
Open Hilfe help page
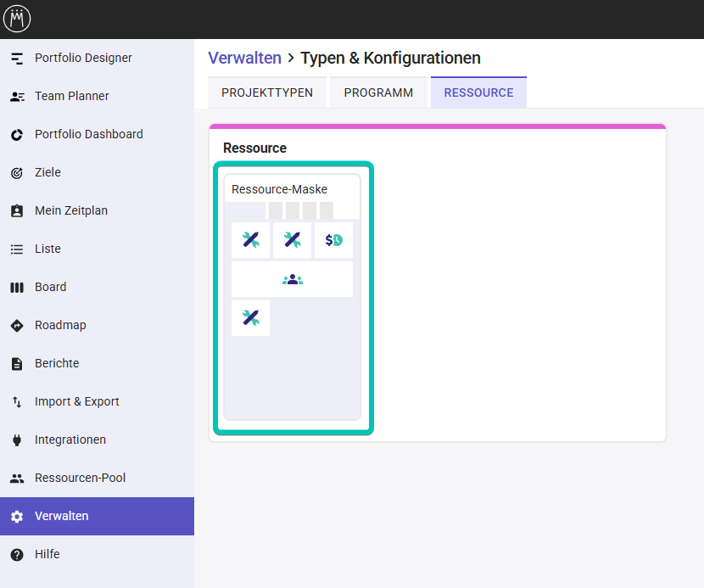tap(97, 554)
